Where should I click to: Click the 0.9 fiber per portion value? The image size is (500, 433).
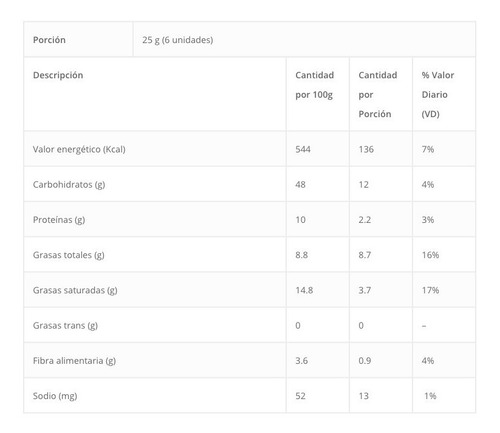coord(365,361)
